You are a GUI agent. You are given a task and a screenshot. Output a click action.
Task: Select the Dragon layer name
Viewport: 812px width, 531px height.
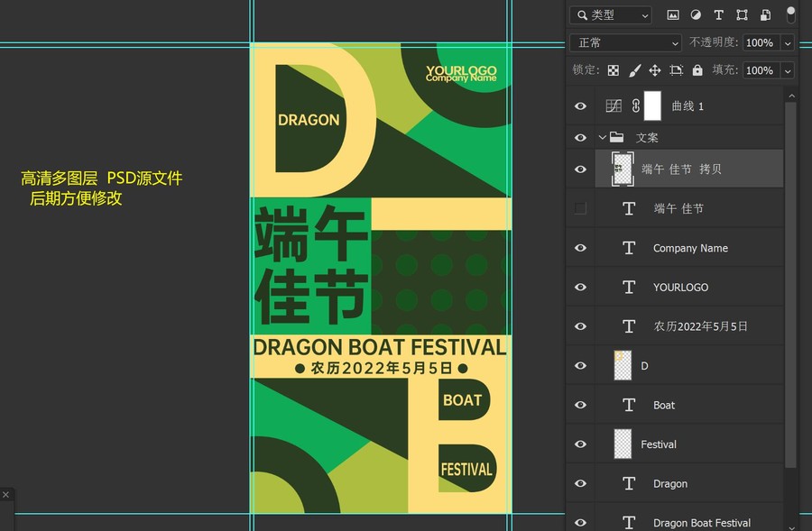pyautogui.click(x=670, y=484)
